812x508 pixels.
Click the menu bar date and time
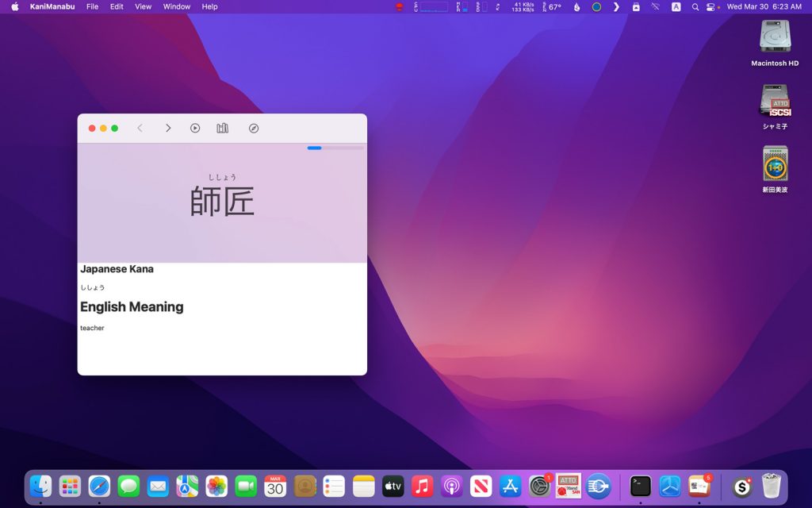[764, 6]
